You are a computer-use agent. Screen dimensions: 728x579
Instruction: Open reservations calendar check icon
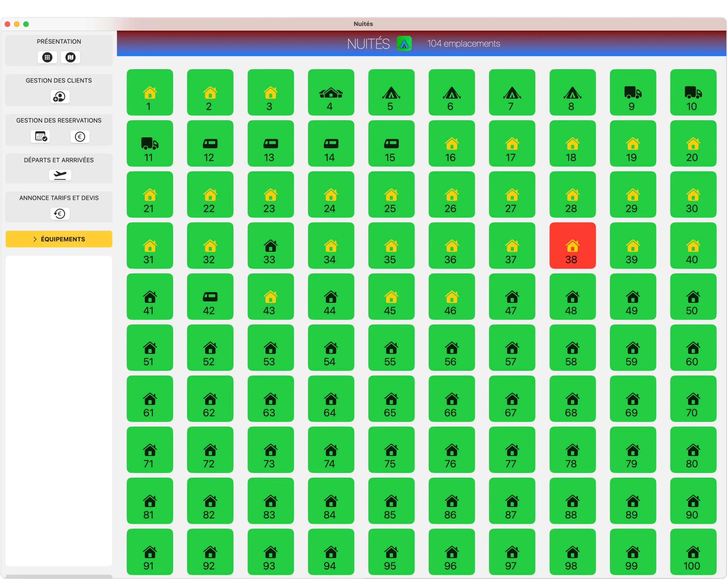40,137
